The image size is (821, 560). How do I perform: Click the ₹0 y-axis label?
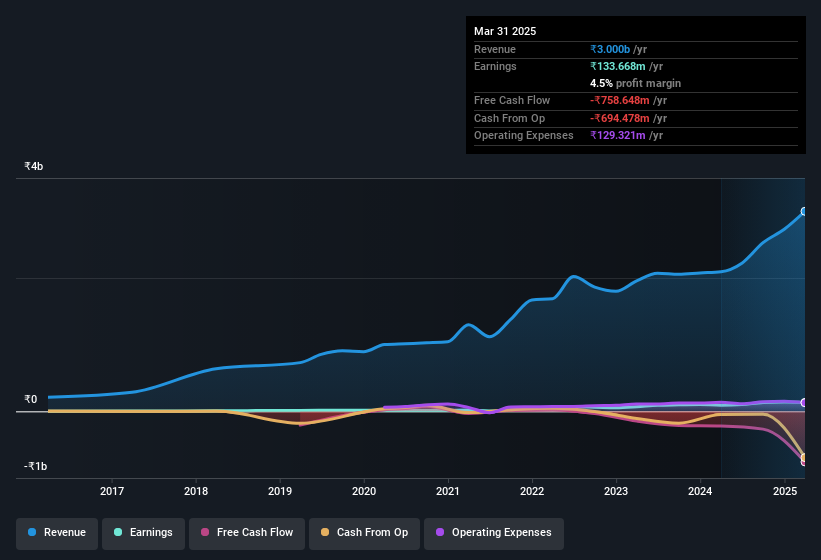tap(31, 399)
